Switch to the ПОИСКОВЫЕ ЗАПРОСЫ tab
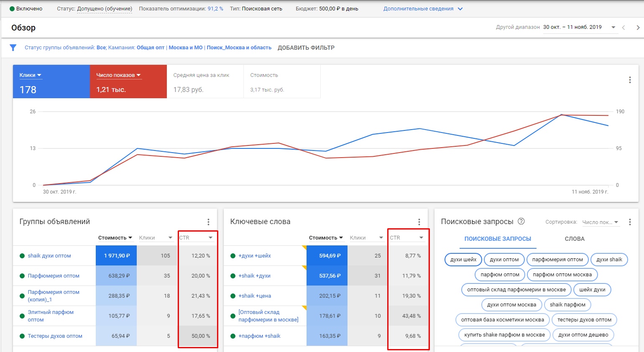This screenshot has height=352, width=644. (x=498, y=239)
